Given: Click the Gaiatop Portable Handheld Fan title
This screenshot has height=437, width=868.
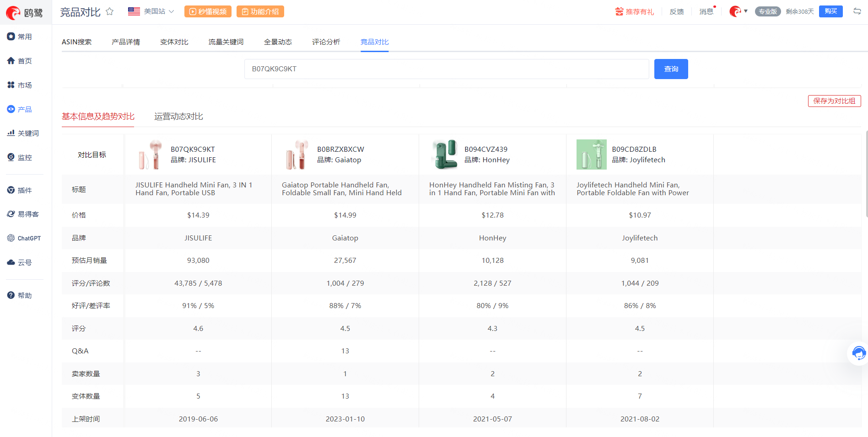Looking at the screenshot, I should point(342,189).
